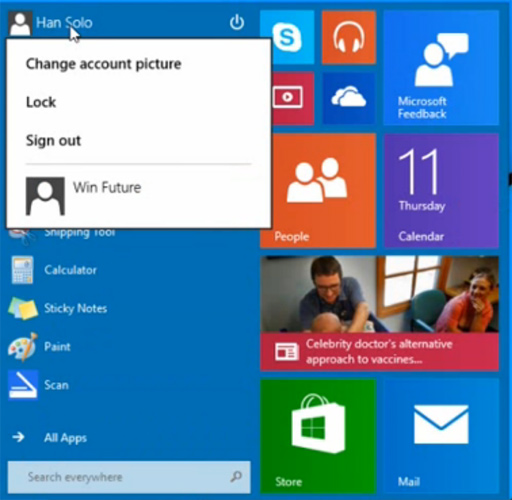Open the OneDrive cloud tile

pyautogui.click(x=349, y=98)
